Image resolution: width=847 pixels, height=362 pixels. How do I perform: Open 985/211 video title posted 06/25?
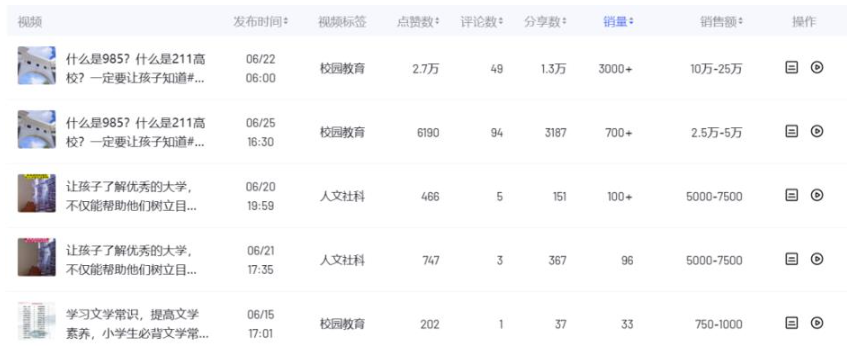[x=136, y=132]
